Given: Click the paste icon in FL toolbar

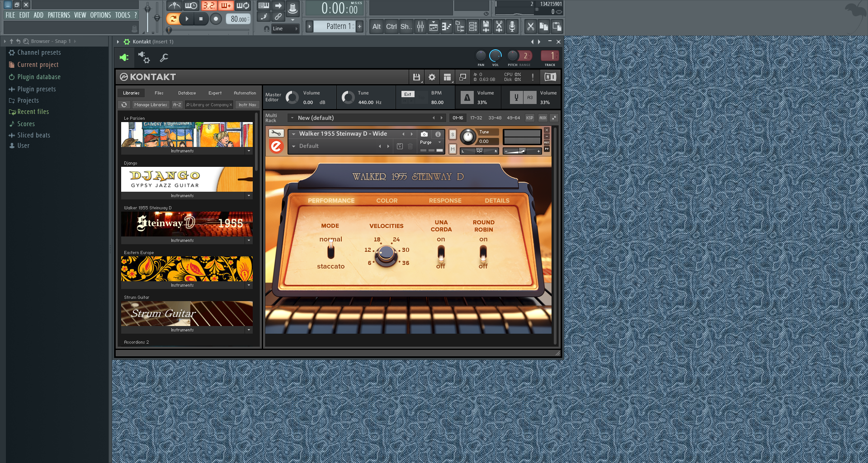Looking at the screenshot, I should pos(557,27).
